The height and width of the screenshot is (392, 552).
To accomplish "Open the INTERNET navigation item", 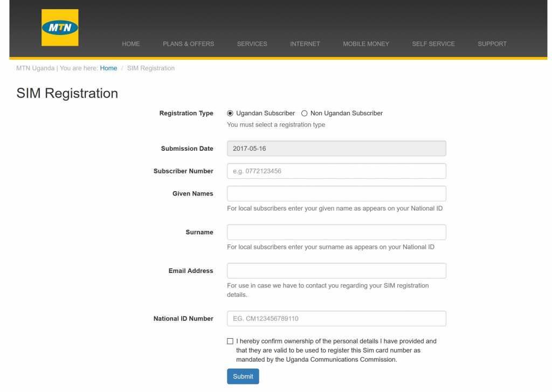I will point(305,44).
